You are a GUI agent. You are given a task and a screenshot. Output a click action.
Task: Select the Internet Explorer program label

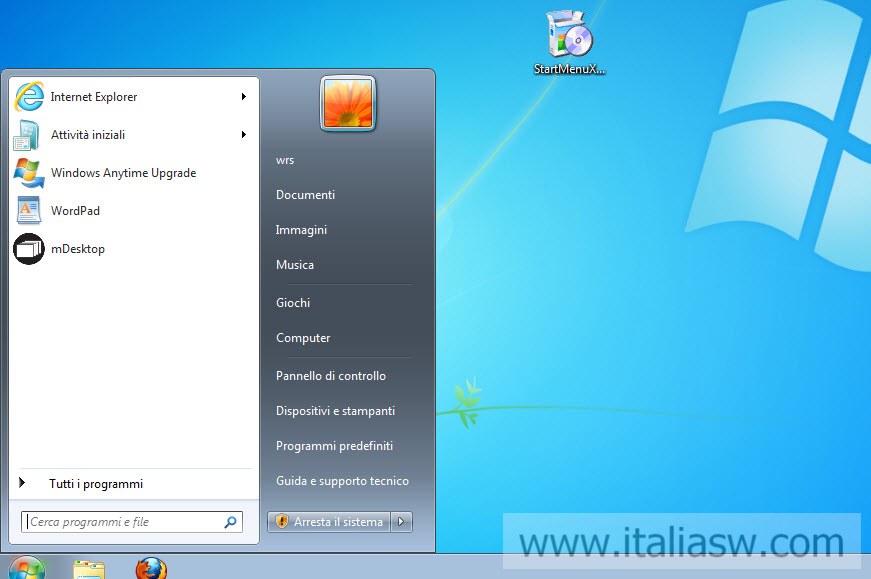point(94,97)
